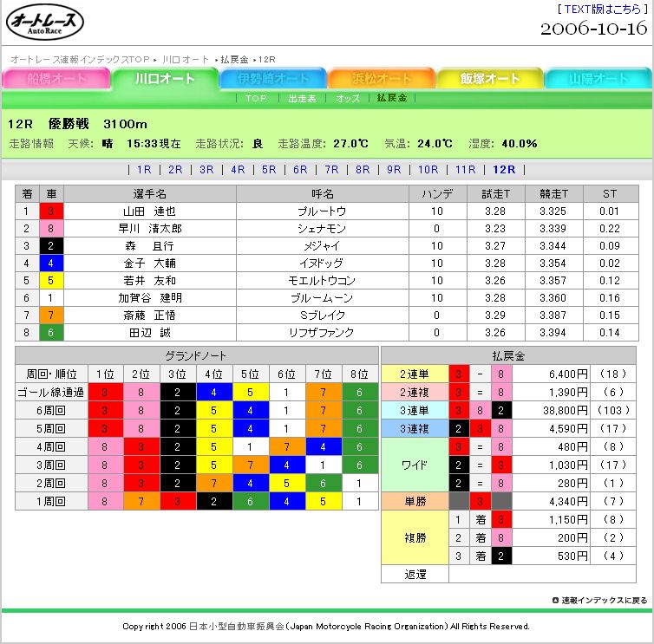Click the 複勝 payout label
Screen dimensions: 654x644
coord(415,537)
